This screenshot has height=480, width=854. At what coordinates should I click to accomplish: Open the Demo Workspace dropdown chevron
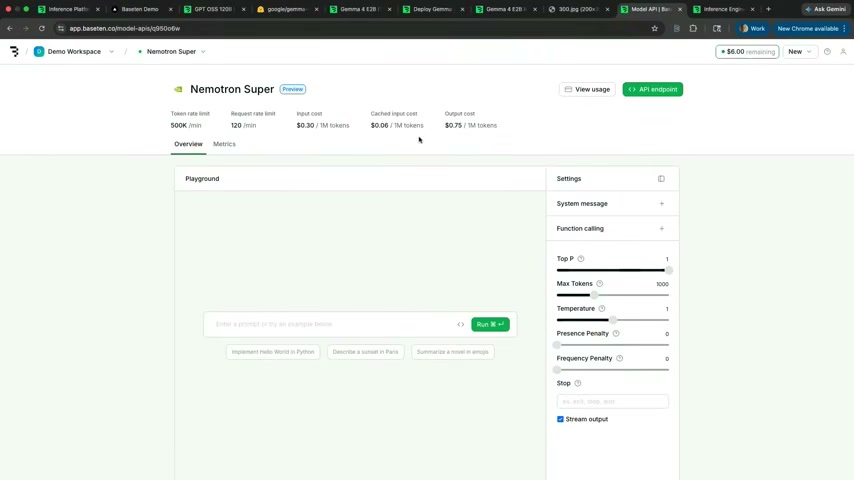111,52
